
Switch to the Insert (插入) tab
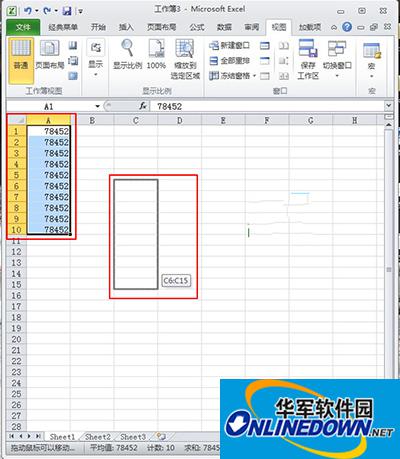[126, 27]
